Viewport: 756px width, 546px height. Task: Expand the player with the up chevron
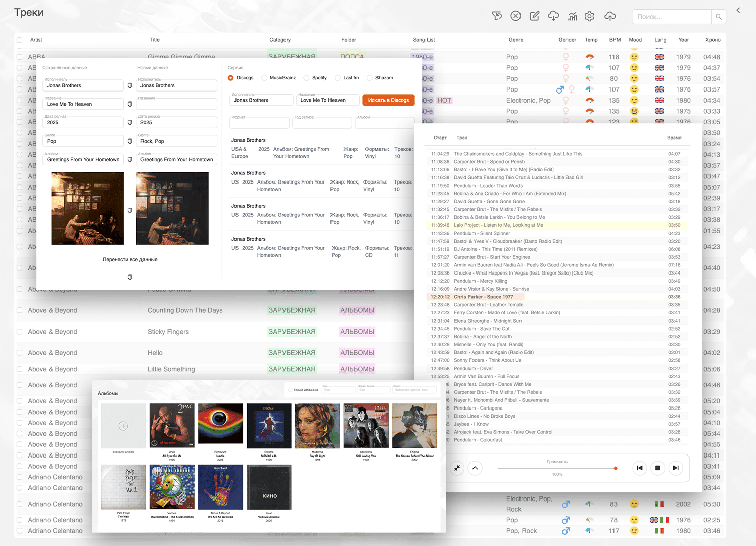click(475, 468)
